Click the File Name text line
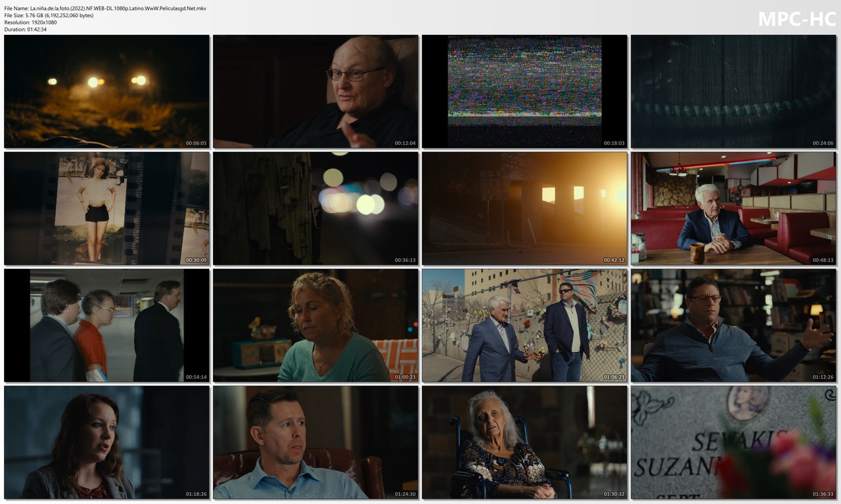 [105, 8]
